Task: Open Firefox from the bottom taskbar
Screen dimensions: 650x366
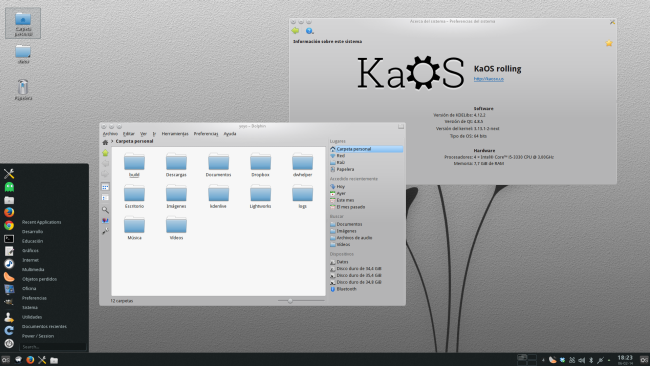Action: tap(30, 360)
